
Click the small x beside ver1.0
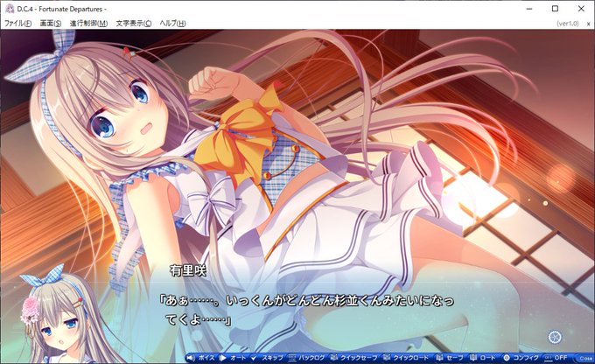[589, 24]
